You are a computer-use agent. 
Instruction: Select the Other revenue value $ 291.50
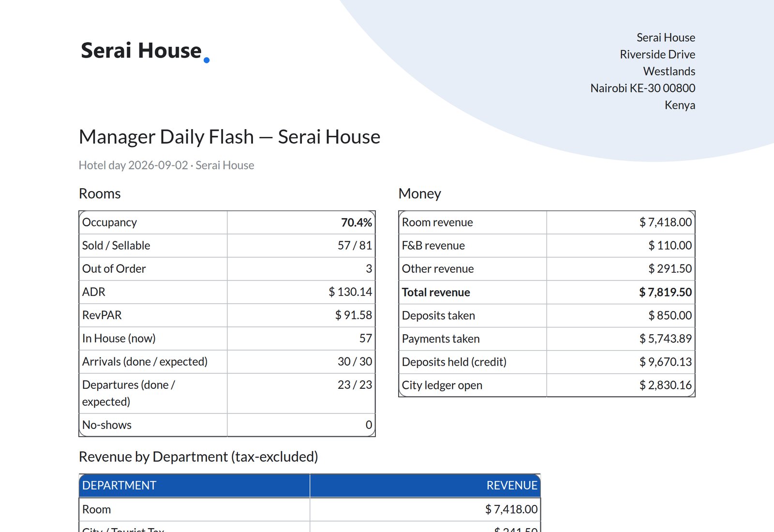(x=670, y=269)
